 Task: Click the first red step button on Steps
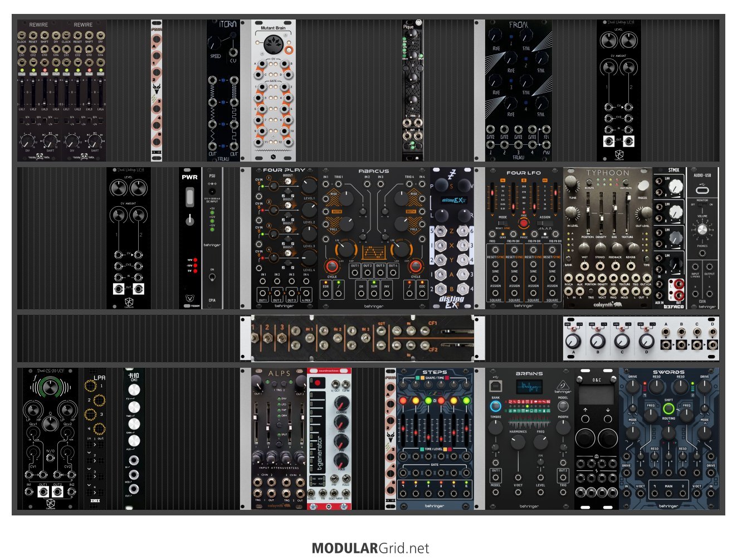pos(402,401)
